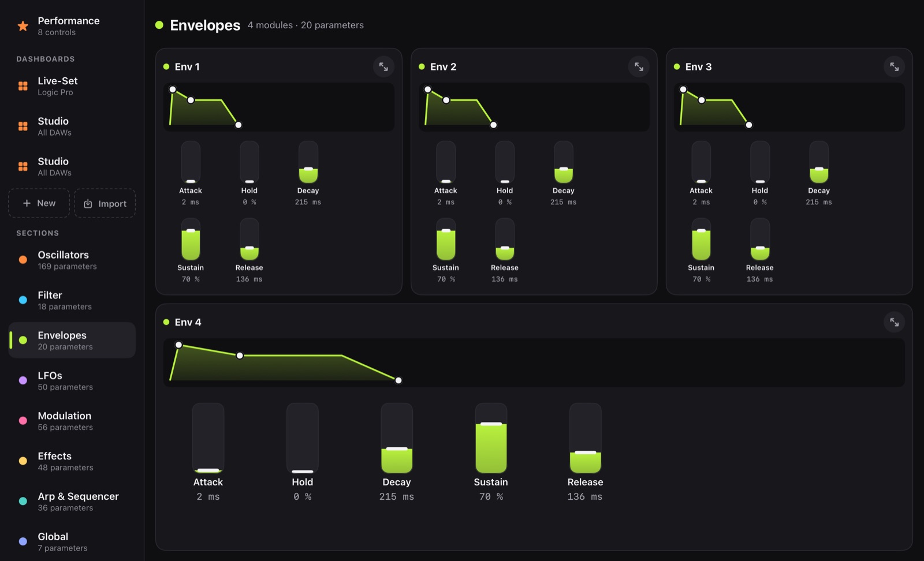Collapse the Env 4 module

[x=894, y=322]
